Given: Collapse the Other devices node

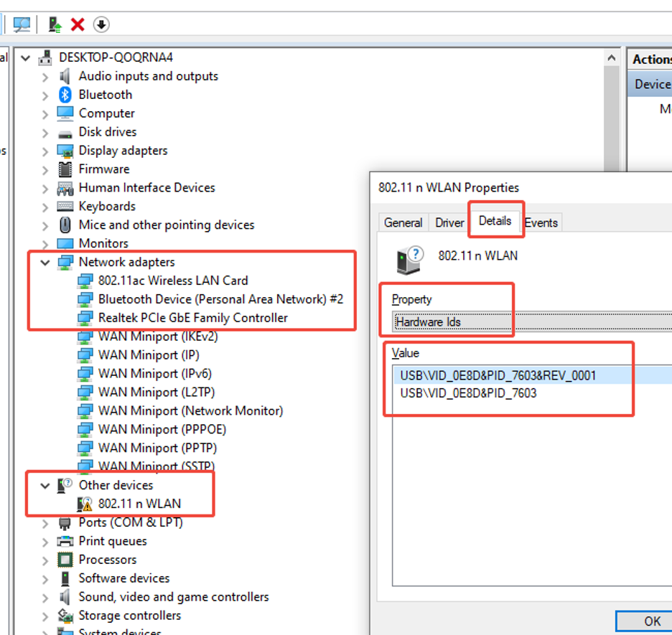Looking at the screenshot, I should [45, 486].
